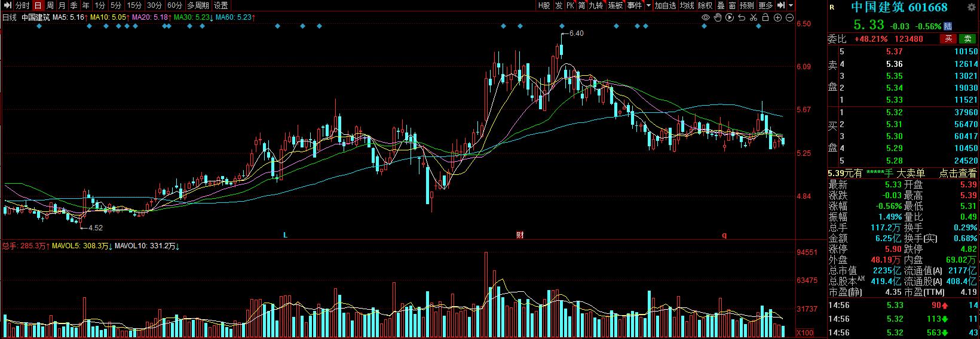Click the 窗 window button
This screenshot has height=339, width=980.
click(x=732, y=5)
